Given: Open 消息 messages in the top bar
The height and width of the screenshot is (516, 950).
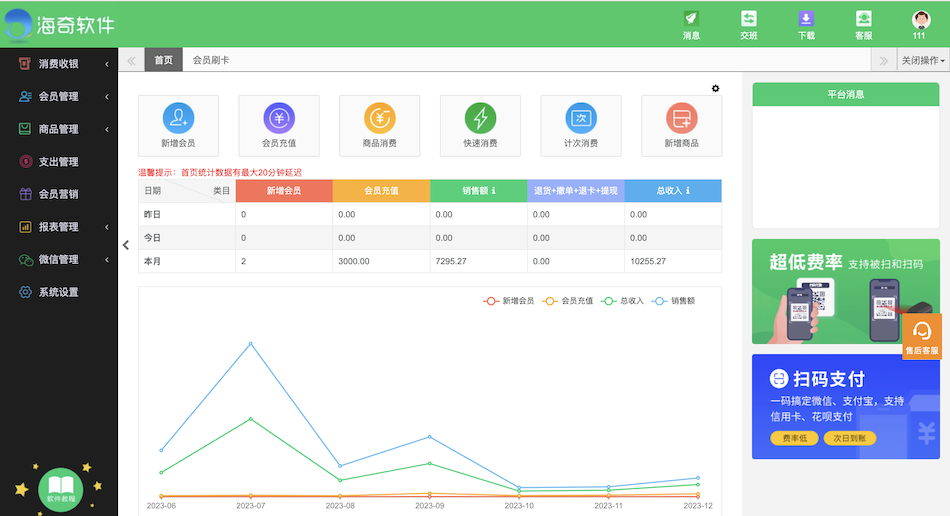Looking at the screenshot, I should (691, 24).
